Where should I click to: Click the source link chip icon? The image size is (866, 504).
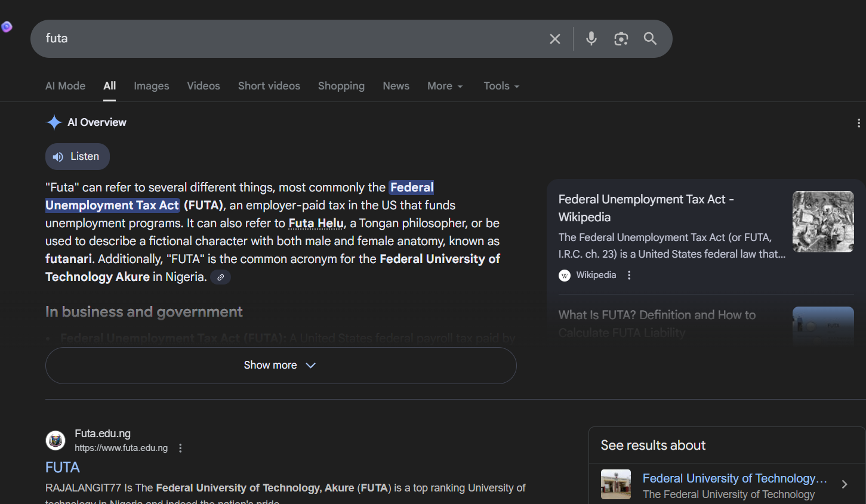pos(220,277)
